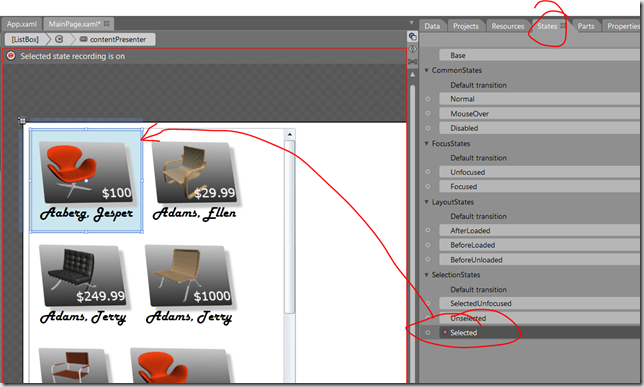Collapse the FocusStates group

(x=426, y=143)
